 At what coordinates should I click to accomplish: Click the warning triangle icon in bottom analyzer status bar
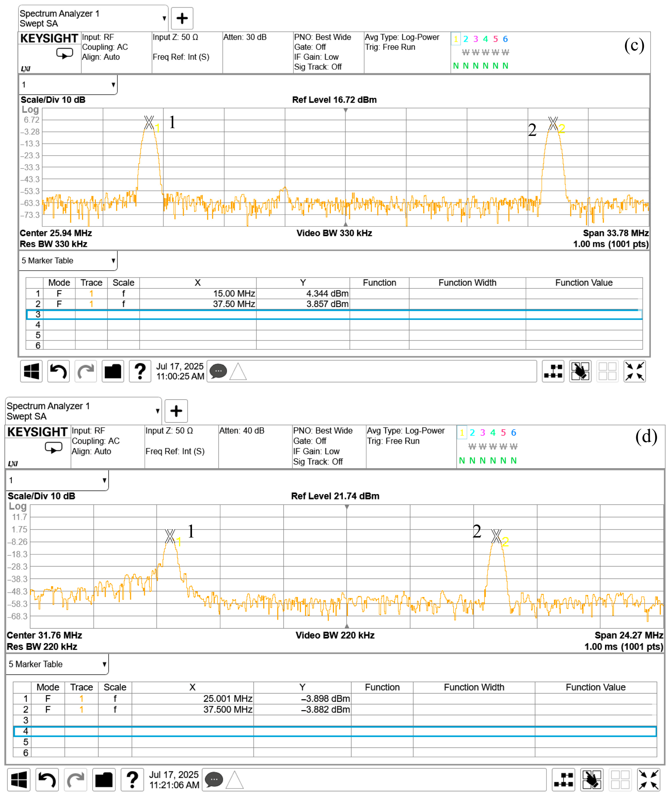[235, 780]
